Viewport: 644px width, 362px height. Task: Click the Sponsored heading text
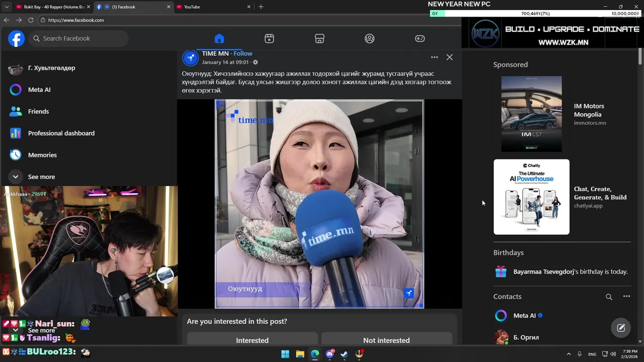click(510, 64)
